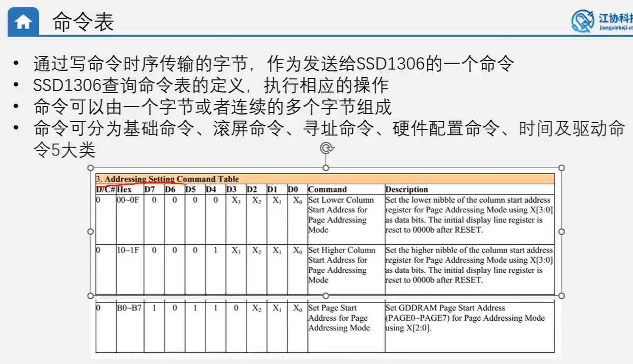Click the bullet SSD1306查询命令表的定义
This screenshot has width=633, height=364.
pyautogui.click(x=211, y=85)
